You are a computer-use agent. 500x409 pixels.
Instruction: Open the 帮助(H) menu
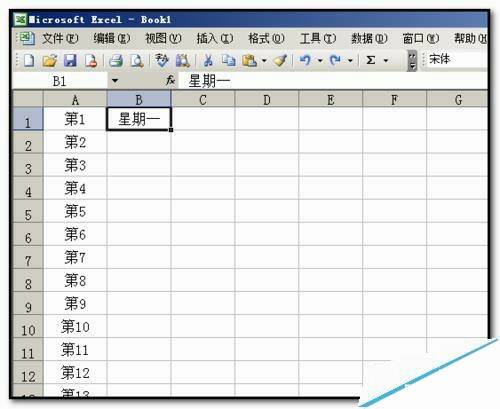tap(470, 39)
